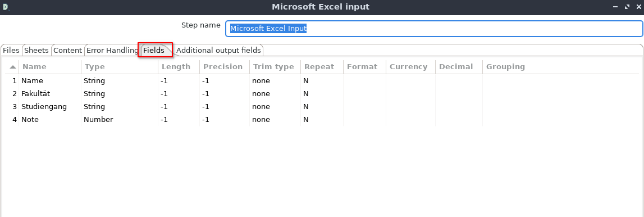This screenshot has width=644, height=217.
Task: Maximize the Microsoft Excel input dialog
Action: (627, 7)
